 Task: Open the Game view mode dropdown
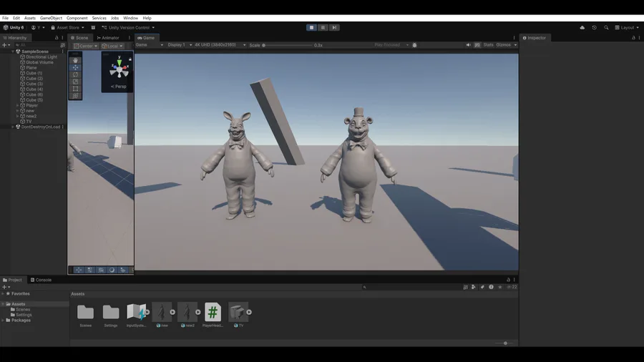pyautogui.click(x=150, y=45)
